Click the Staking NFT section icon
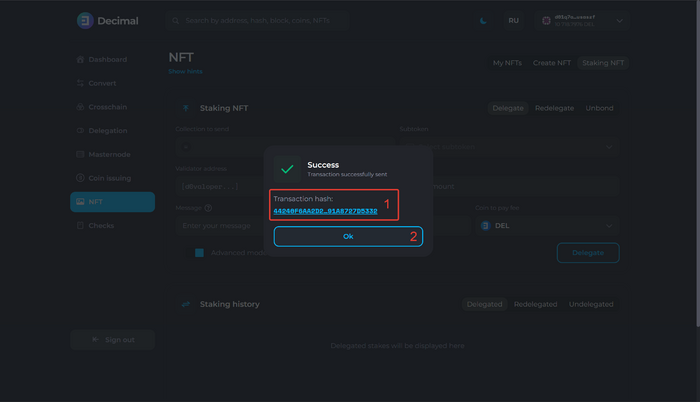The image size is (700, 402). 186,108
